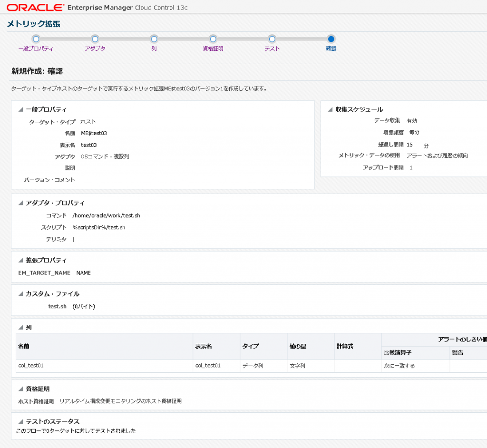The width and height of the screenshot is (487, 448).
Task: Collapse the アダプタ・プロパティ section
Action: pos(21,203)
